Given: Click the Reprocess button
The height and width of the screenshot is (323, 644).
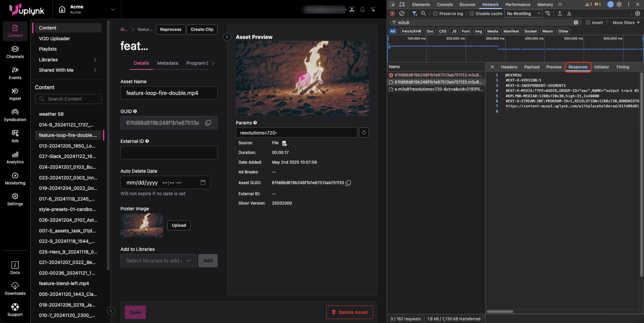Looking at the screenshot, I should [171, 29].
